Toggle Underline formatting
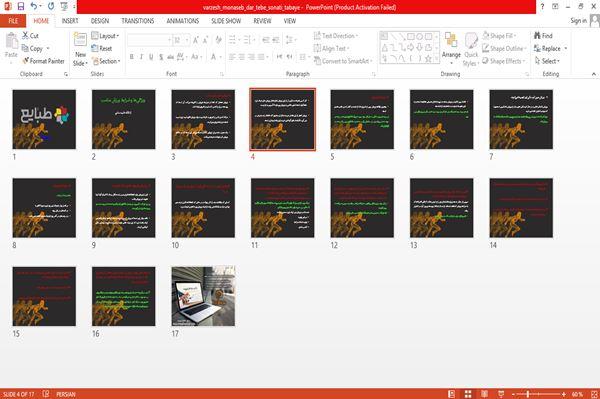This screenshot has width=600, height=399. coord(151,57)
